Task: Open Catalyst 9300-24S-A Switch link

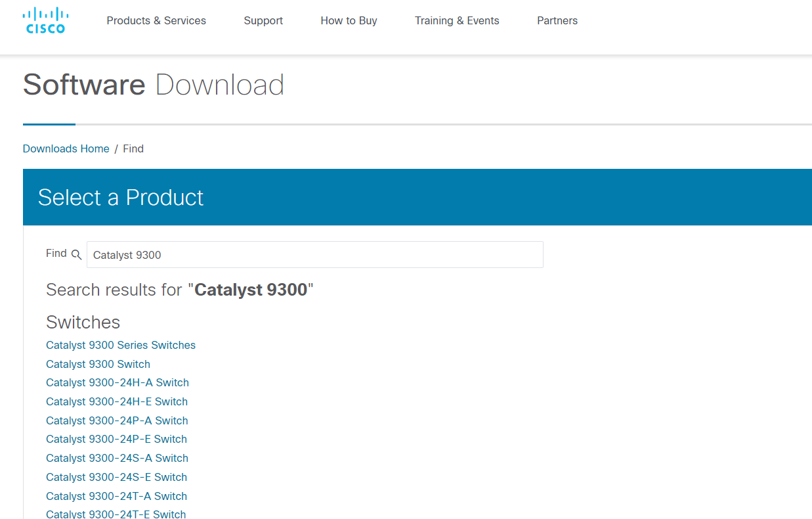Action: click(116, 458)
